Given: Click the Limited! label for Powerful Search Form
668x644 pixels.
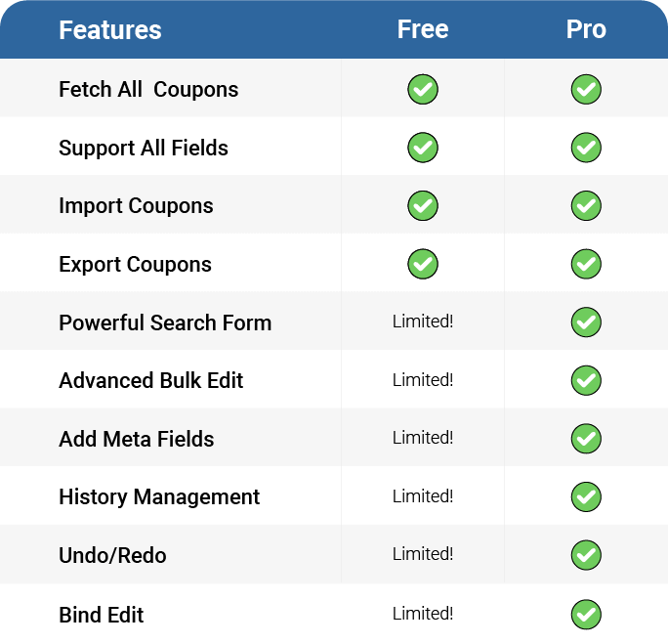Looking at the screenshot, I should [423, 322].
